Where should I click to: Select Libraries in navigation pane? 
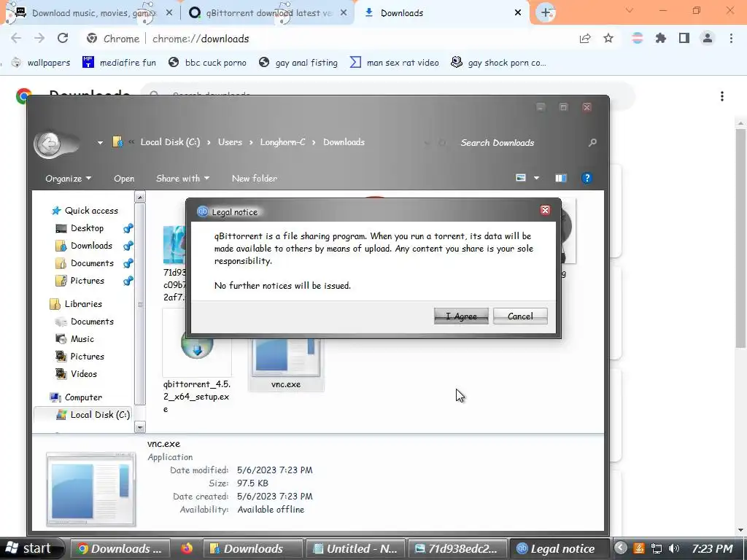point(76,304)
